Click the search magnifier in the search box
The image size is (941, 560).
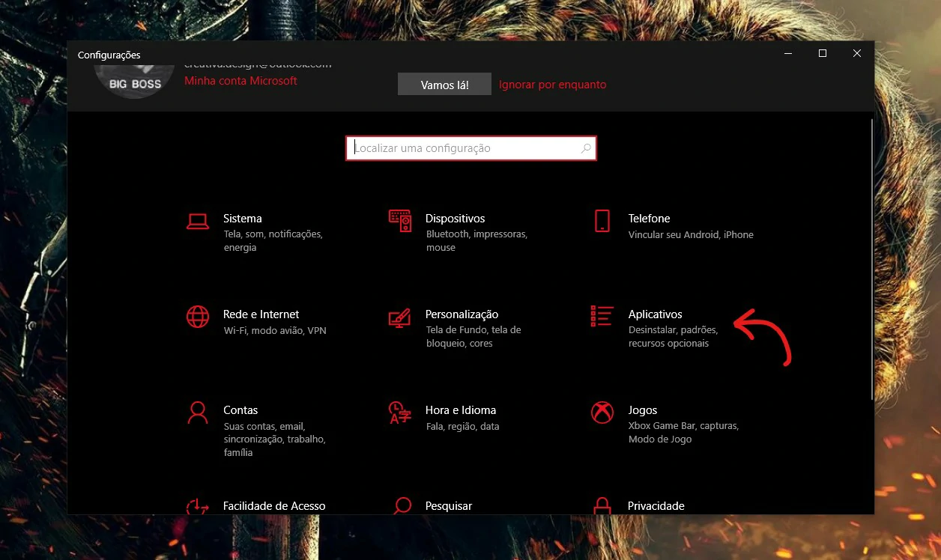586,148
